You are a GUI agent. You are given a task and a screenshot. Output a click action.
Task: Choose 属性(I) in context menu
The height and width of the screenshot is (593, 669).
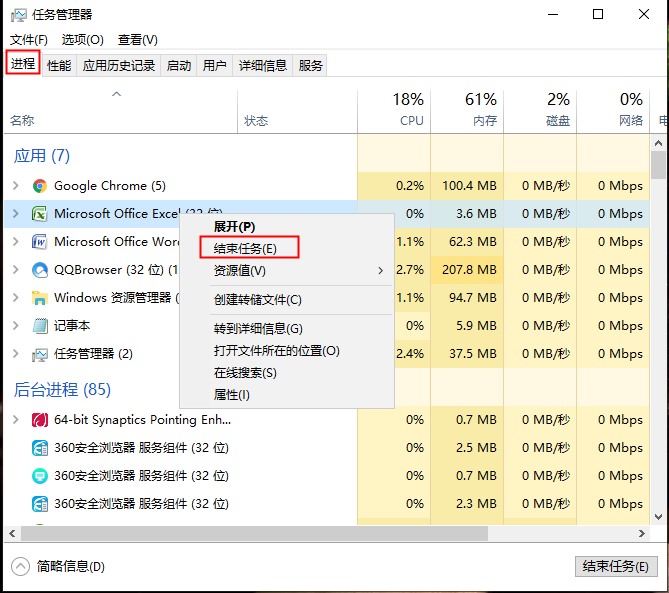(287, 395)
